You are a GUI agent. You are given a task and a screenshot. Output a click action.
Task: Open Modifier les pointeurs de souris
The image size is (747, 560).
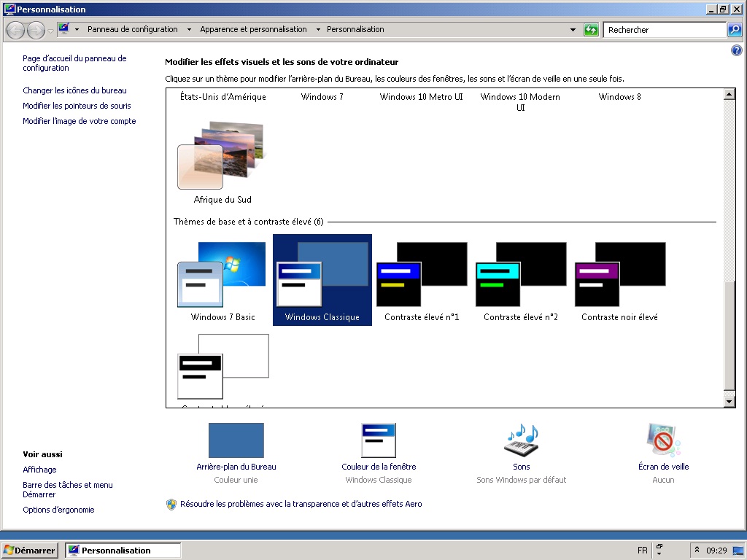click(77, 105)
